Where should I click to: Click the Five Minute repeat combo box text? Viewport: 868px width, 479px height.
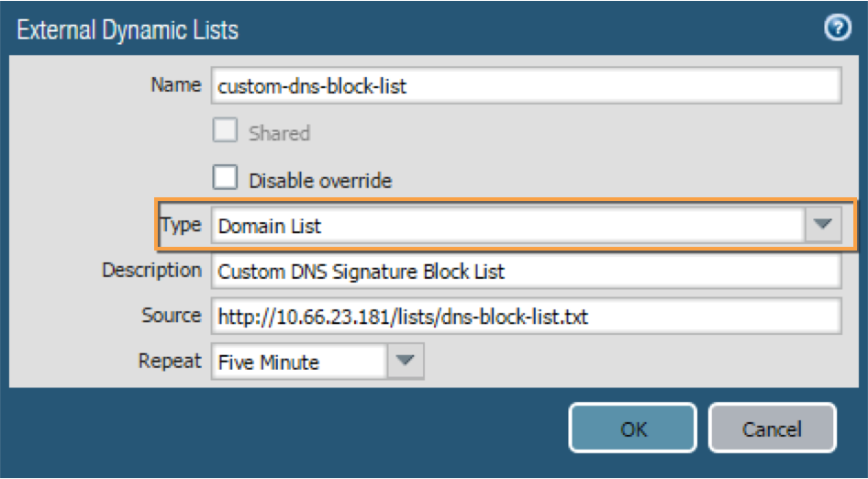pos(298,362)
